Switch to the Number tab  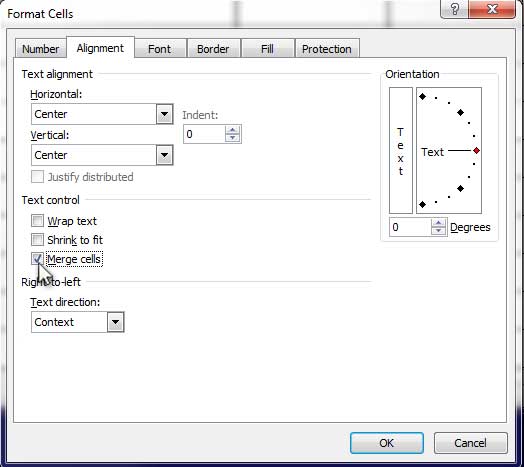pos(40,49)
